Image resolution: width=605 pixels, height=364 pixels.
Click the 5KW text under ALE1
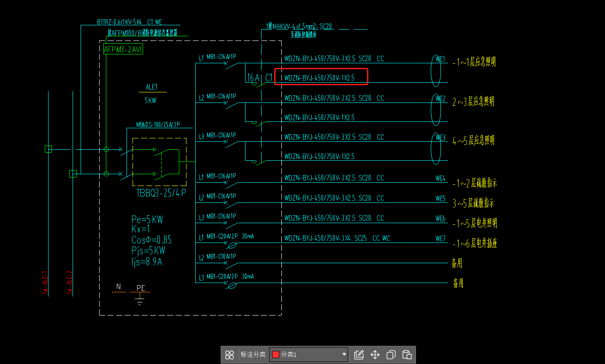pyautogui.click(x=151, y=100)
